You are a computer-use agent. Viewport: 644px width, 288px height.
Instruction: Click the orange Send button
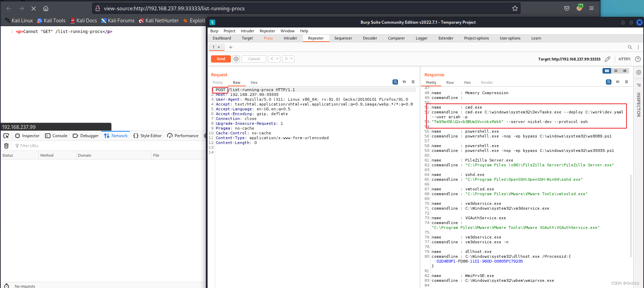[x=221, y=59]
